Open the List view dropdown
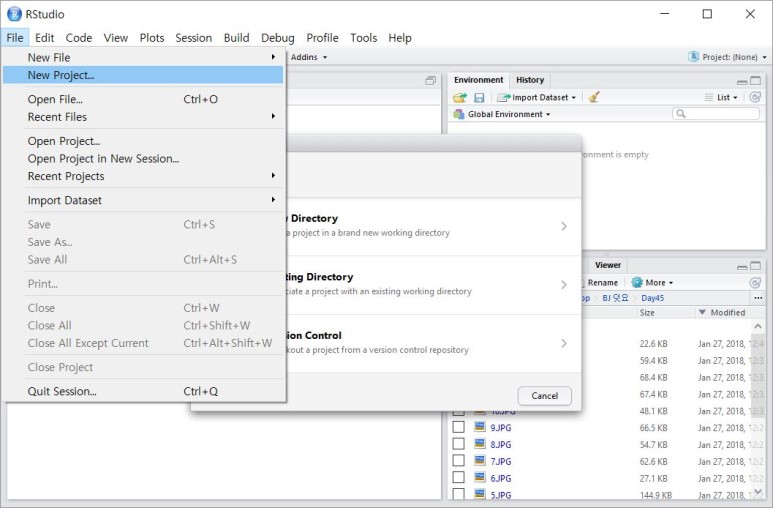The width and height of the screenshot is (773, 508). coord(721,98)
